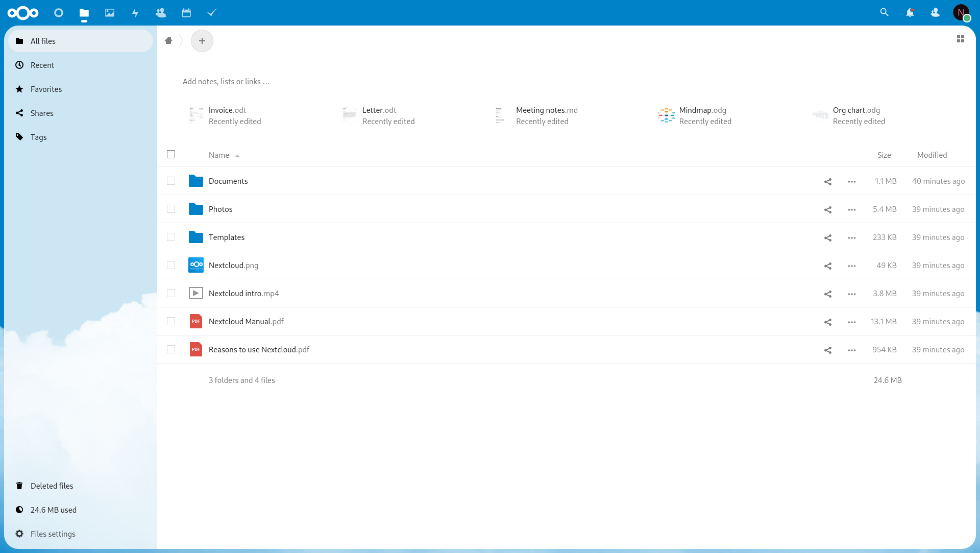
Task: Toggle checkbox next to Documents folder
Action: pyautogui.click(x=171, y=181)
